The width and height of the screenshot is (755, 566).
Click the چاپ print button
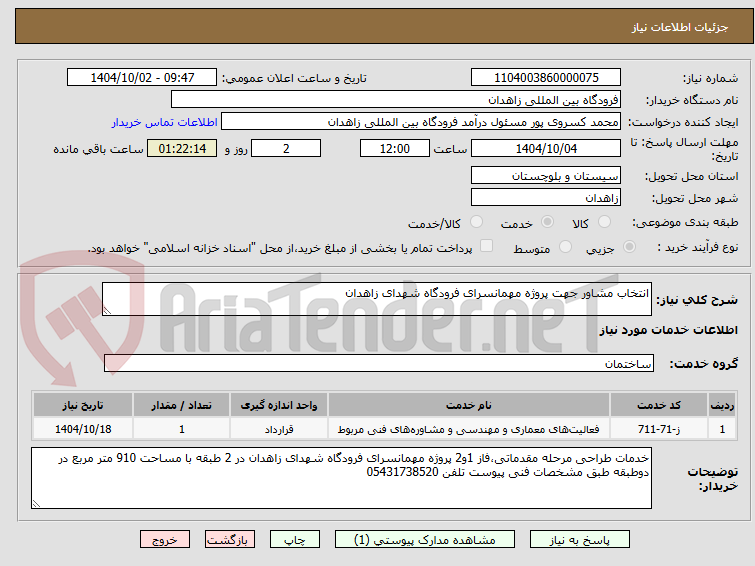tap(295, 540)
